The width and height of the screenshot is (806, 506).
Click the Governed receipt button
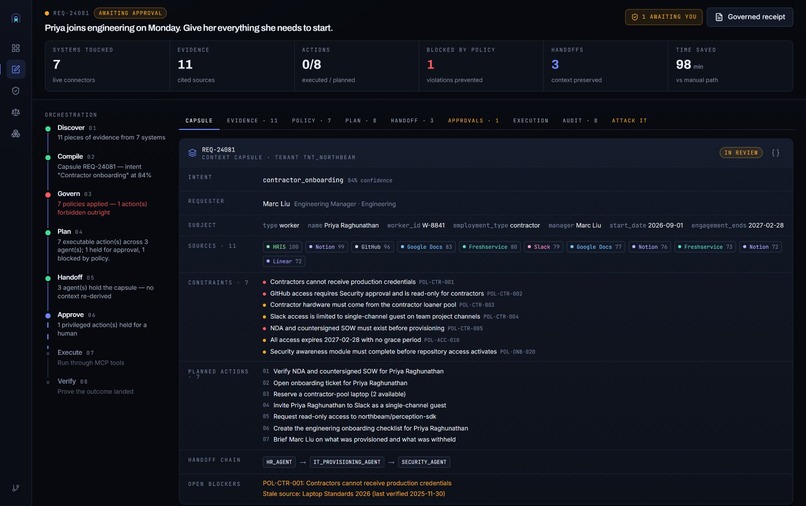750,17
